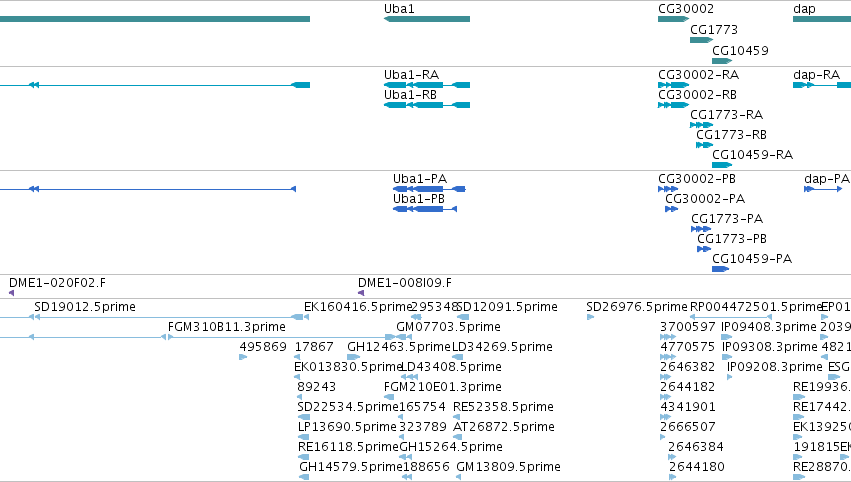Open the 17867 EST label
The width and height of the screenshot is (851, 482).
click(314, 347)
